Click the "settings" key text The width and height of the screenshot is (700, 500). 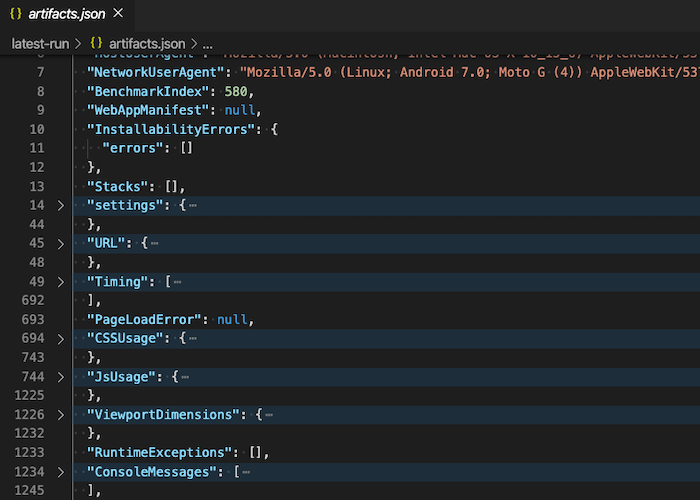point(125,206)
